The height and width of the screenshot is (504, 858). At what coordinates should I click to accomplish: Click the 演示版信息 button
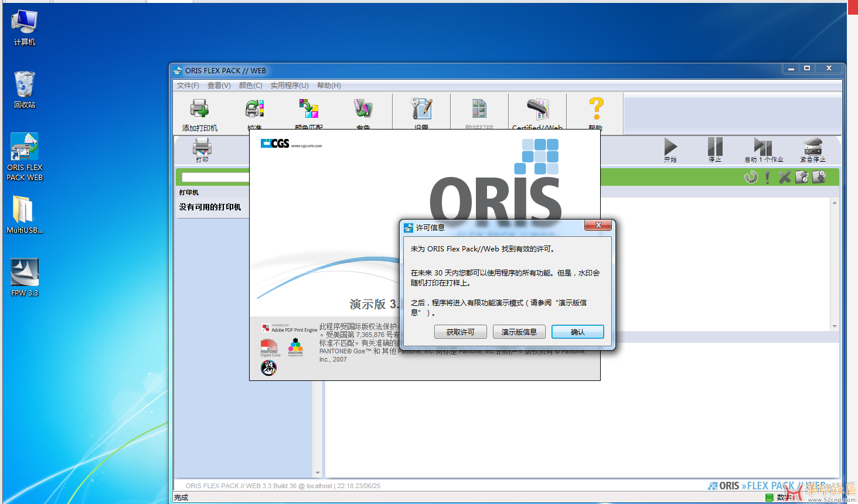pyautogui.click(x=519, y=332)
